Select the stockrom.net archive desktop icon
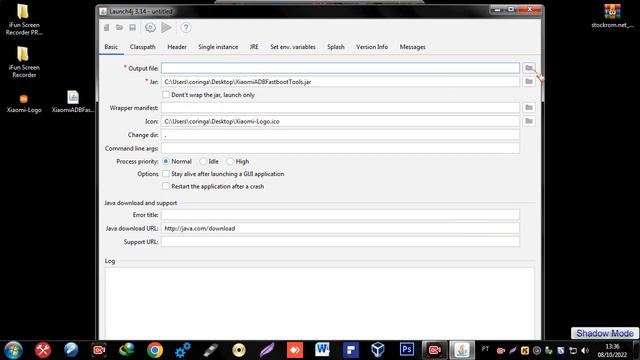Viewport: 640px width, 360px height. point(612,16)
